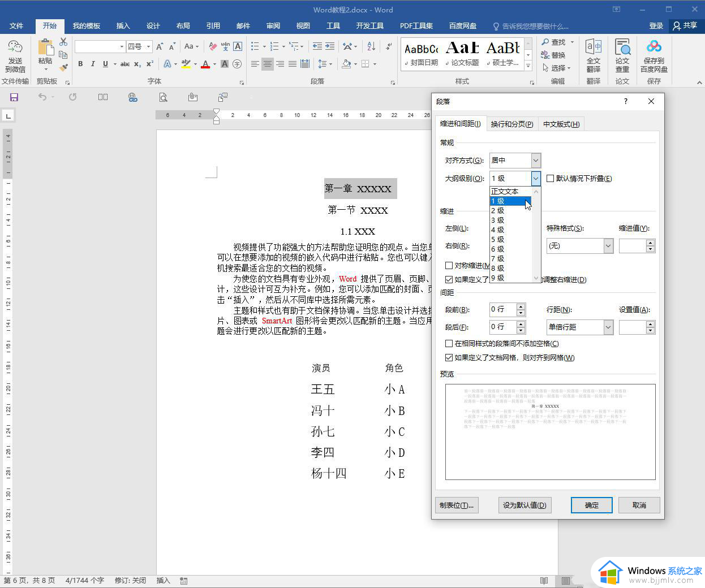Screen dimensions: 705x588
Task: Click the Format Painter brush icon
Action: click(x=63, y=67)
